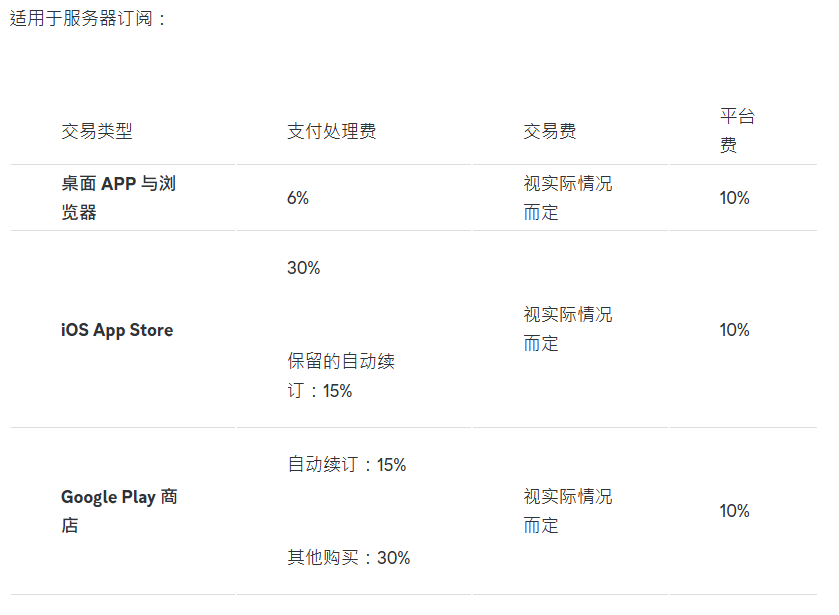Click the iOS App Store row label

tap(117, 330)
